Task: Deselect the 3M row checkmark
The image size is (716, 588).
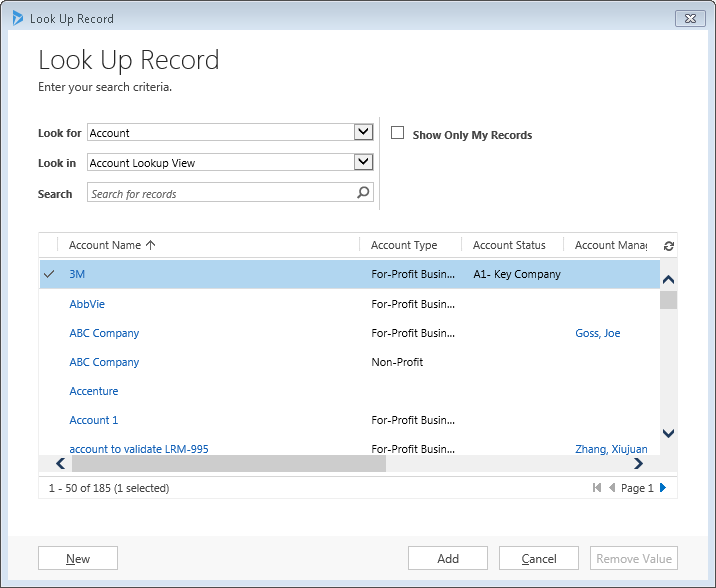Action: point(49,274)
